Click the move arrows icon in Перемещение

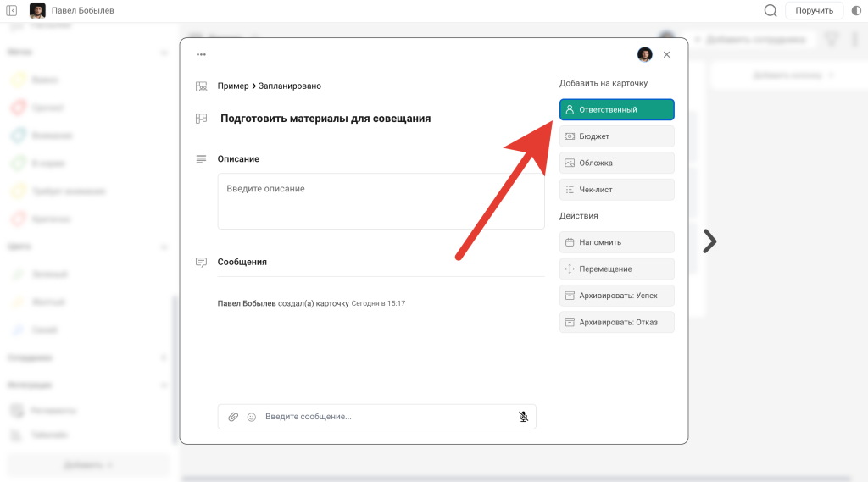570,269
